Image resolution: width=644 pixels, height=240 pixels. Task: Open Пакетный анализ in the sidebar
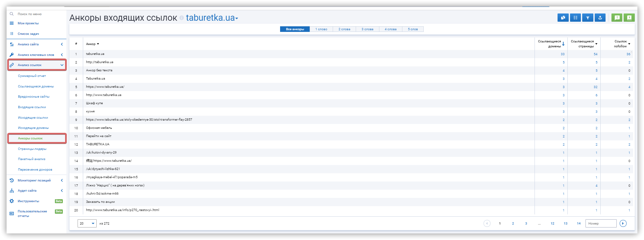click(x=32, y=159)
